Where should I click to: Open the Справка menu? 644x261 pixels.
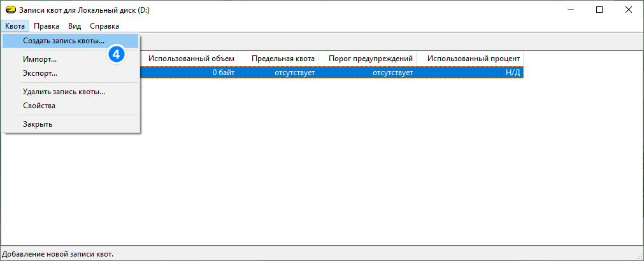[104, 26]
